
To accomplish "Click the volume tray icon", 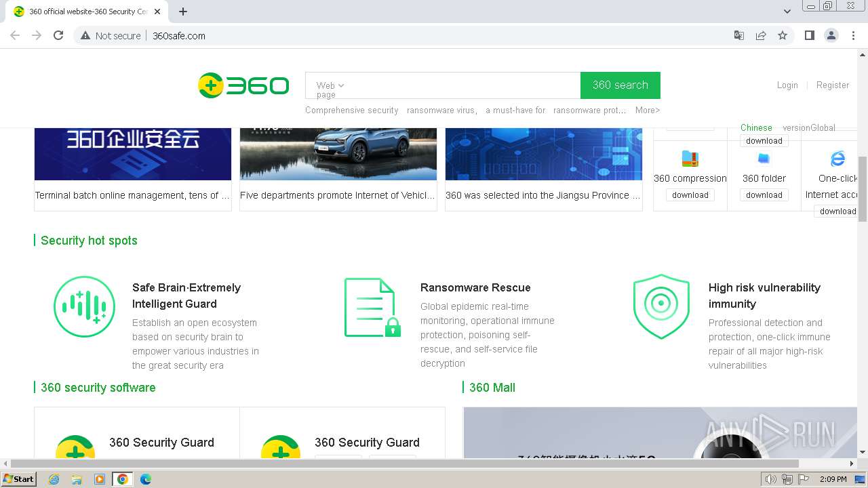I will point(771,479).
